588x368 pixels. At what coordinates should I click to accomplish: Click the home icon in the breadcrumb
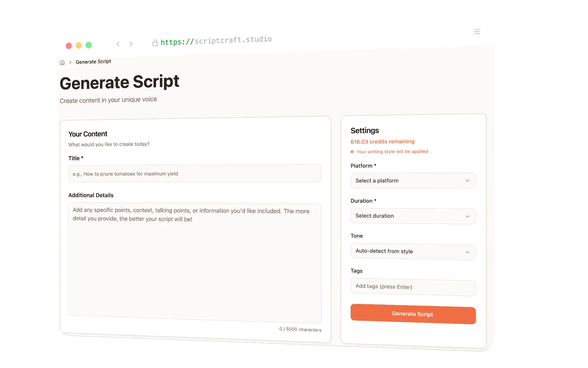point(62,62)
